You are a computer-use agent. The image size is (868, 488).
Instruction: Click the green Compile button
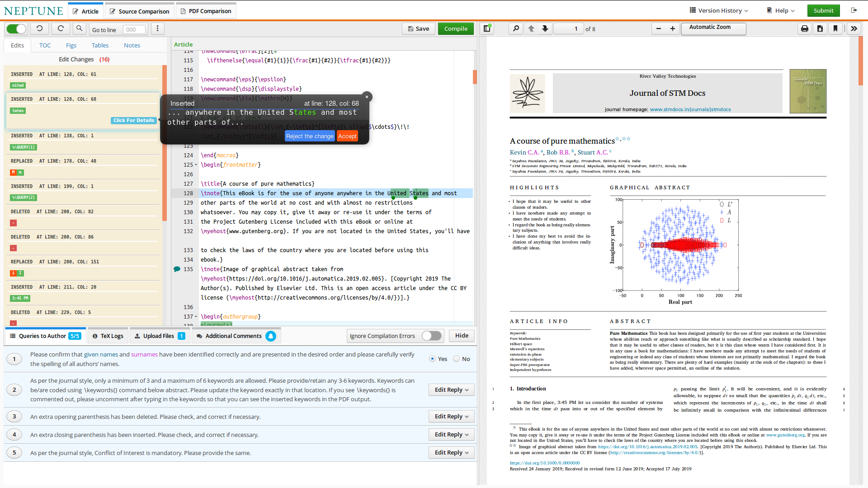tap(456, 29)
